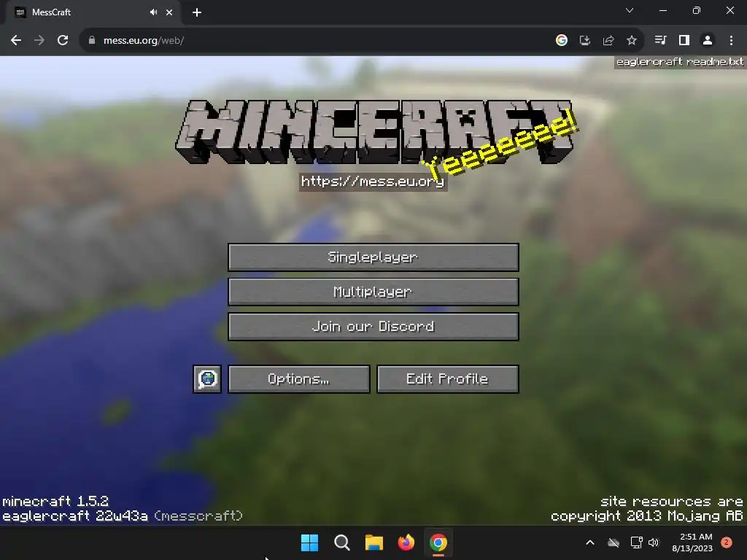Open a new browser tab
Viewport: 747px width, 560px height.
pyautogui.click(x=197, y=12)
